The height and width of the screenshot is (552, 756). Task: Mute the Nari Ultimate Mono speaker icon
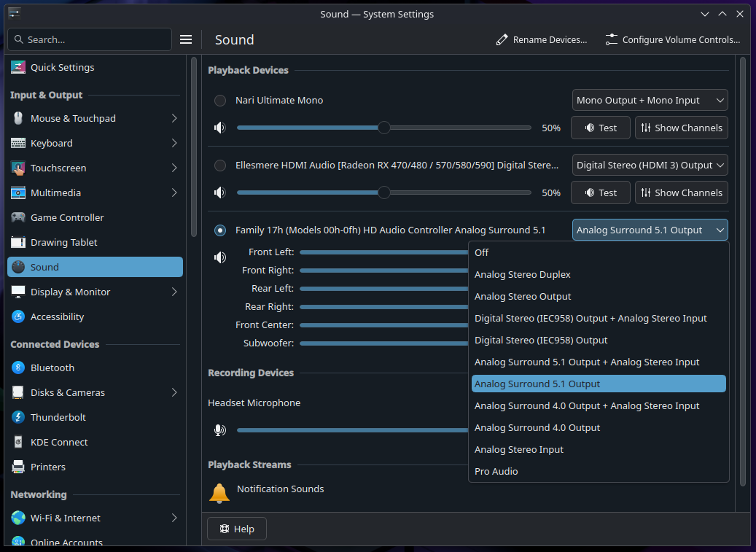click(x=219, y=128)
